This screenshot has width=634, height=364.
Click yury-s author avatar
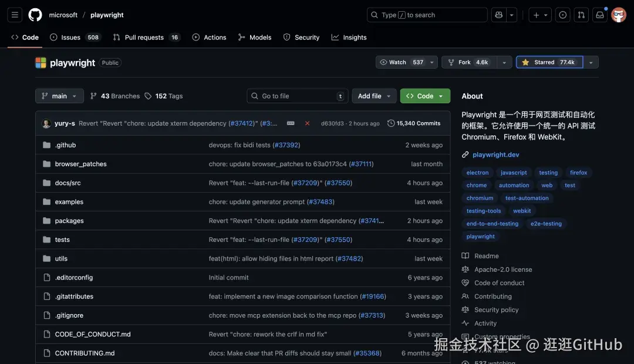46,123
